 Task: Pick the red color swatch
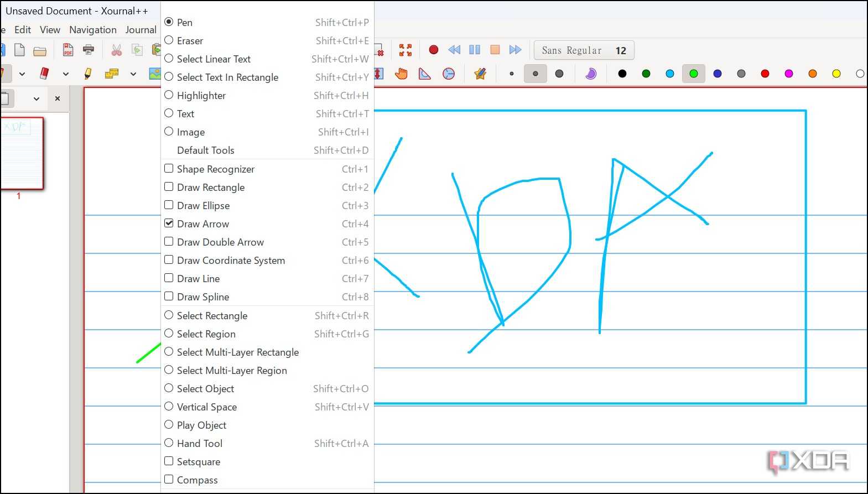[765, 74]
